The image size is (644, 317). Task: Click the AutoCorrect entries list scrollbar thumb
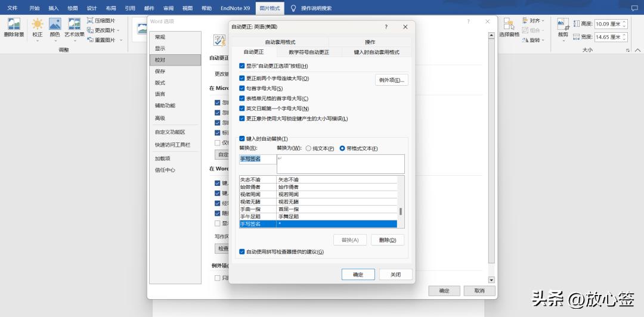click(x=401, y=212)
